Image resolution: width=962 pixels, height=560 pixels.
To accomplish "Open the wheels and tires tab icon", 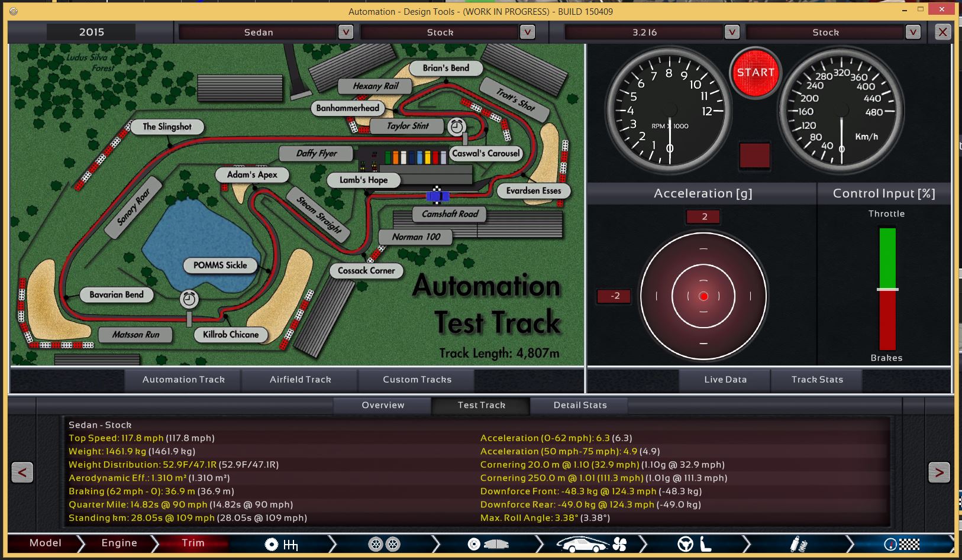I will (384, 544).
